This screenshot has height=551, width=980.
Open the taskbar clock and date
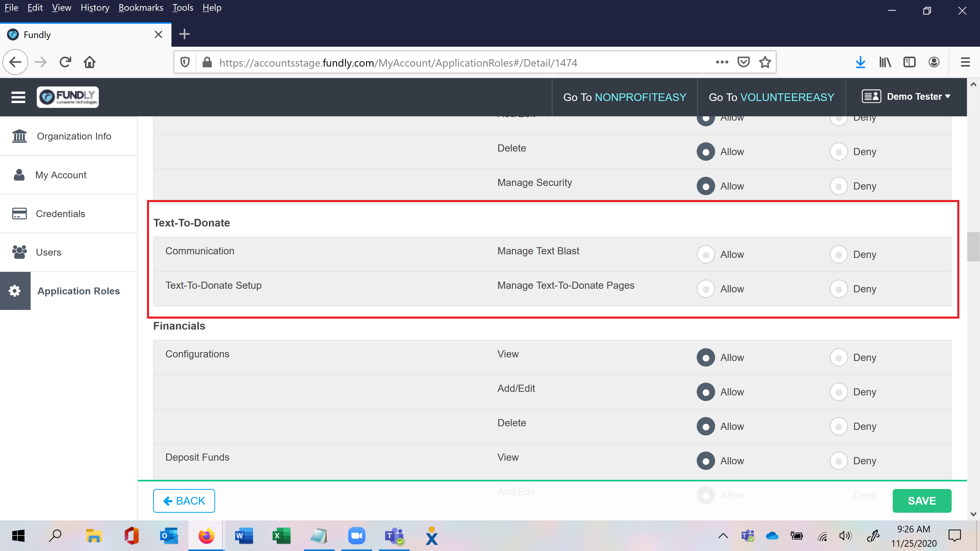point(913,536)
